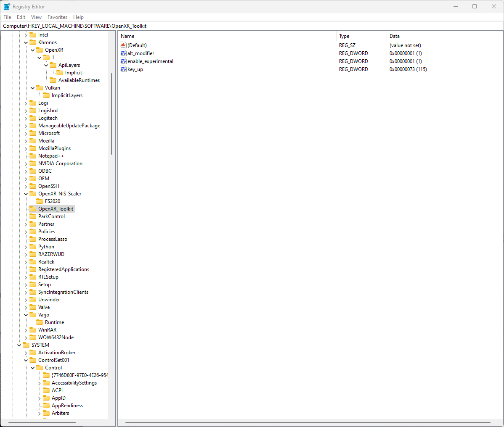Collapse the SYSTEM hive
Viewport: 504px width, 427px height.
click(19, 345)
